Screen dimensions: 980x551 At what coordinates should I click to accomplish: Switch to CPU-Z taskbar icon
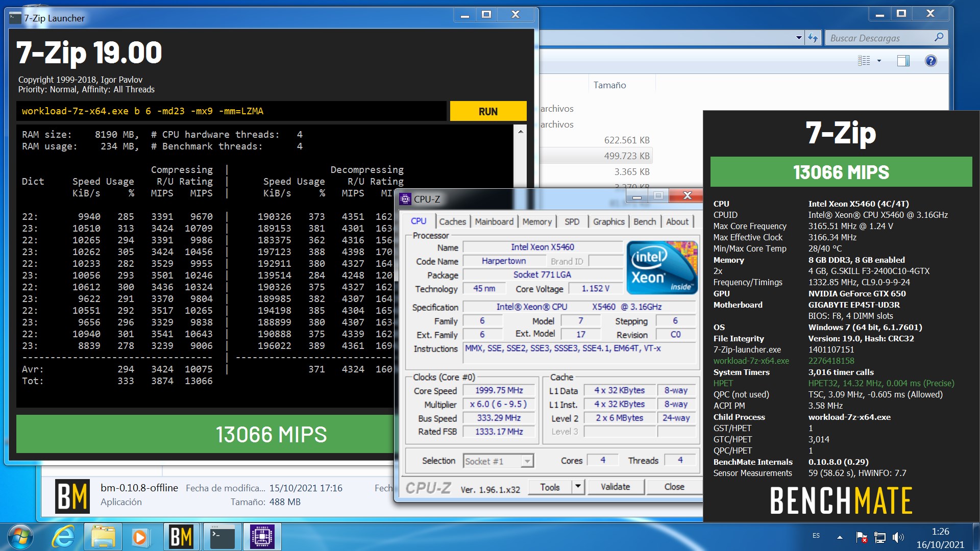coord(262,537)
